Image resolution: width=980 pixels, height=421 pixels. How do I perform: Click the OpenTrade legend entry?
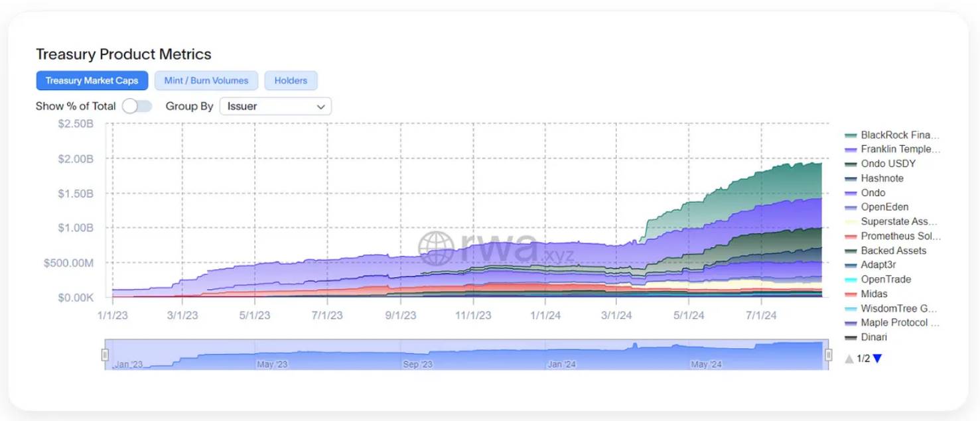point(885,280)
